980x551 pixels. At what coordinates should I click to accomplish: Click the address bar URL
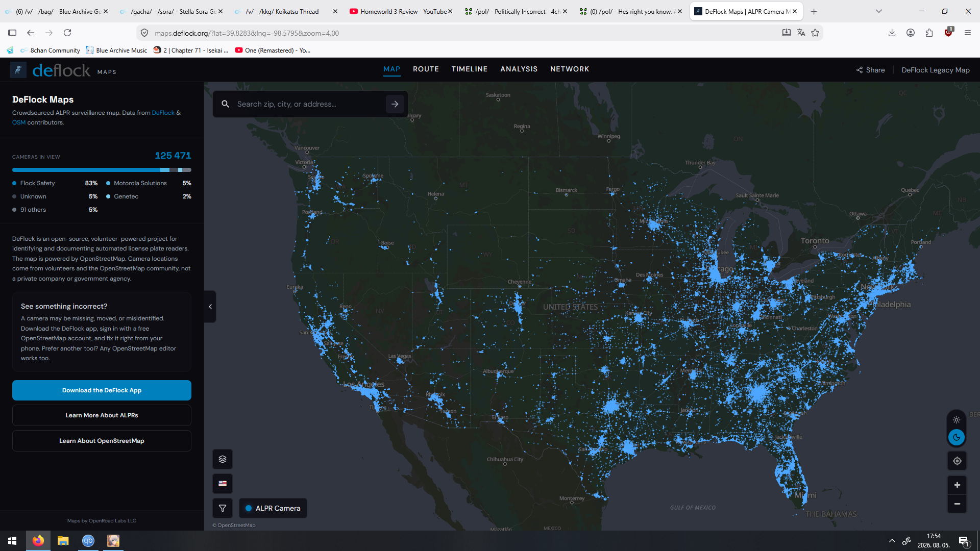click(247, 33)
